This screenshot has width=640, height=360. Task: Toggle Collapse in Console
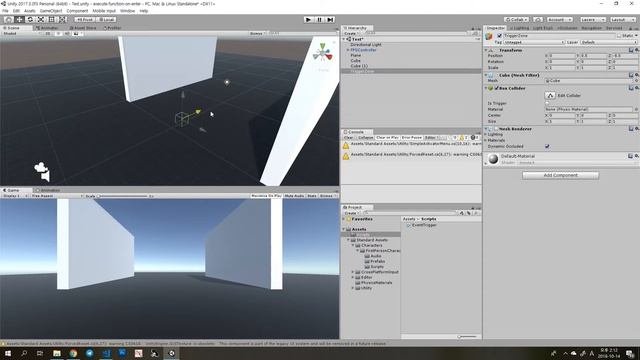[366, 138]
